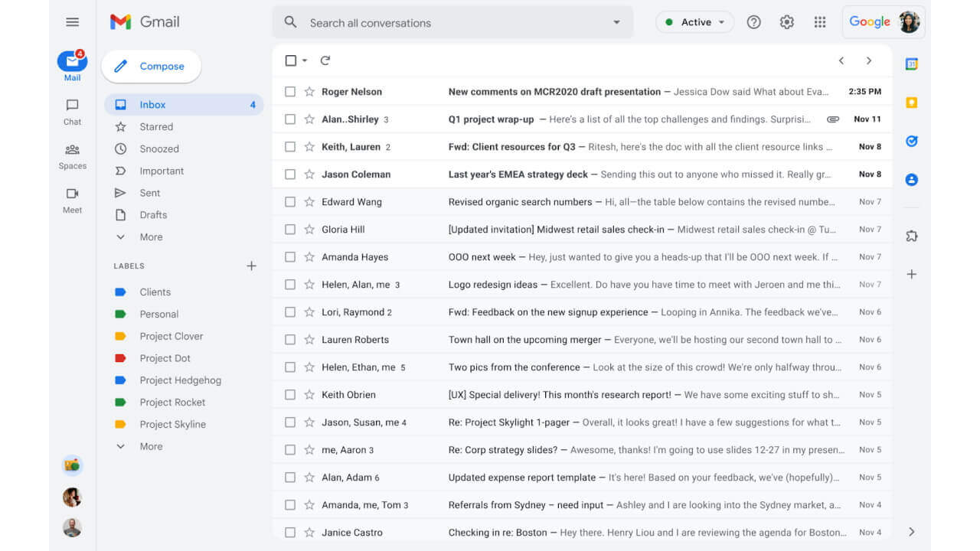Switch to the Spaces tab

[71, 156]
